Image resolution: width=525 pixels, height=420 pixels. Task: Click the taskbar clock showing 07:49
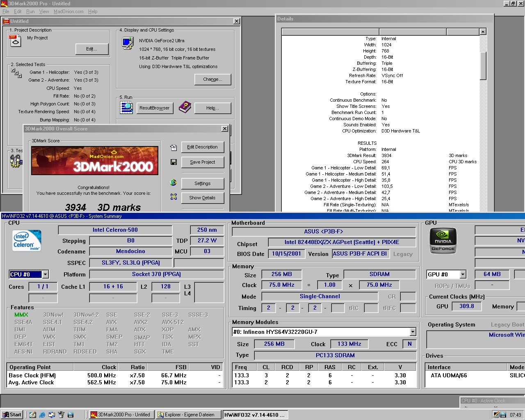[x=516, y=415]
